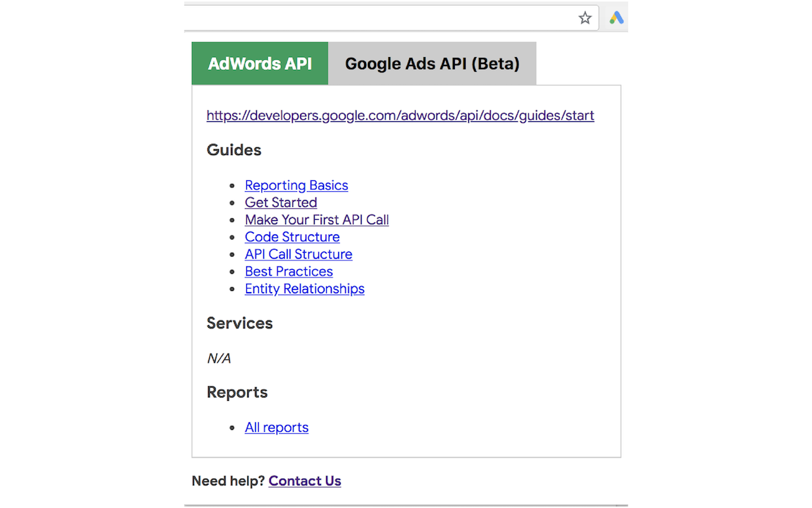The image size is (812, 508).
Task: View the API Call Structure guide
Action: pos(298,254)
